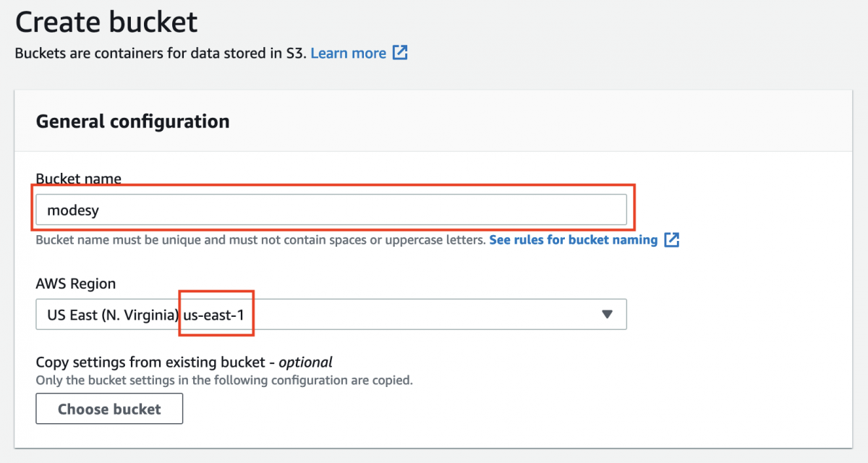Image resolution: width=868 pixels, height=463 pixels.
Task: Select the AWS Region field label
Action: 75,284
